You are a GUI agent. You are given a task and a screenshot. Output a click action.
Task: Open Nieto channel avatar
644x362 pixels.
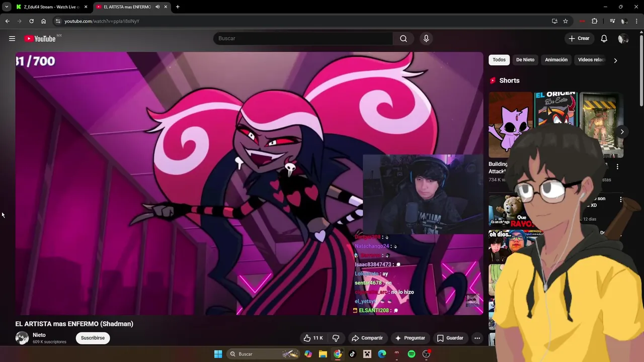pos(22,338)
